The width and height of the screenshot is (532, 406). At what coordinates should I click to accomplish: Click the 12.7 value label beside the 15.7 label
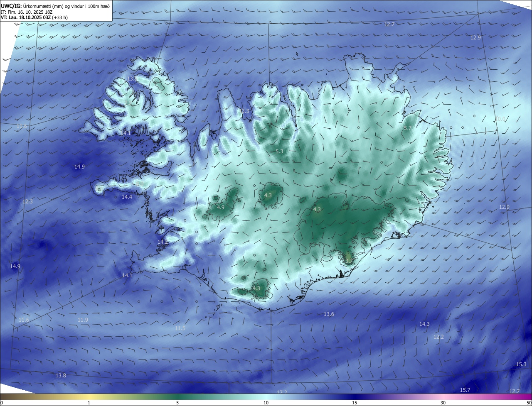pos(515,391)
